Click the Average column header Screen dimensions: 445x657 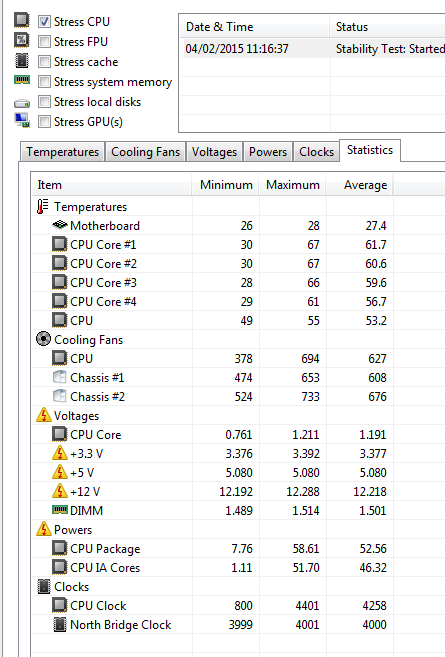360,185
